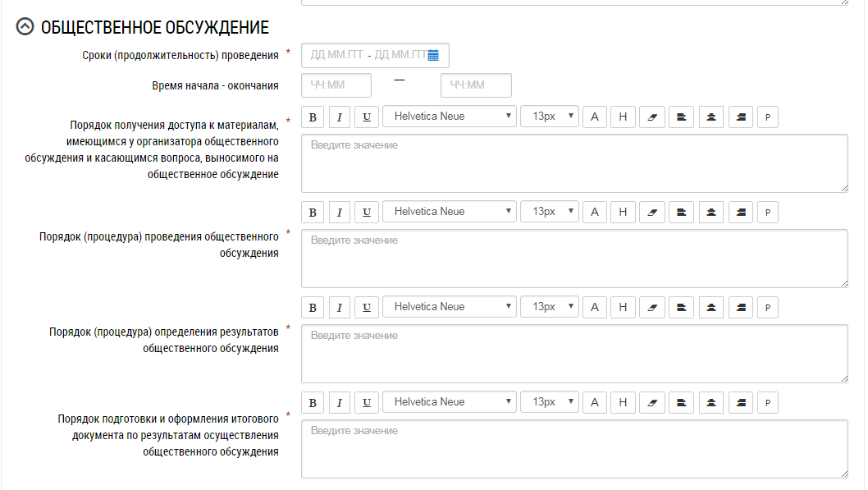Open calendar picker for discussion dates
This screenshot has width=868, height=490.
point(433,55)
